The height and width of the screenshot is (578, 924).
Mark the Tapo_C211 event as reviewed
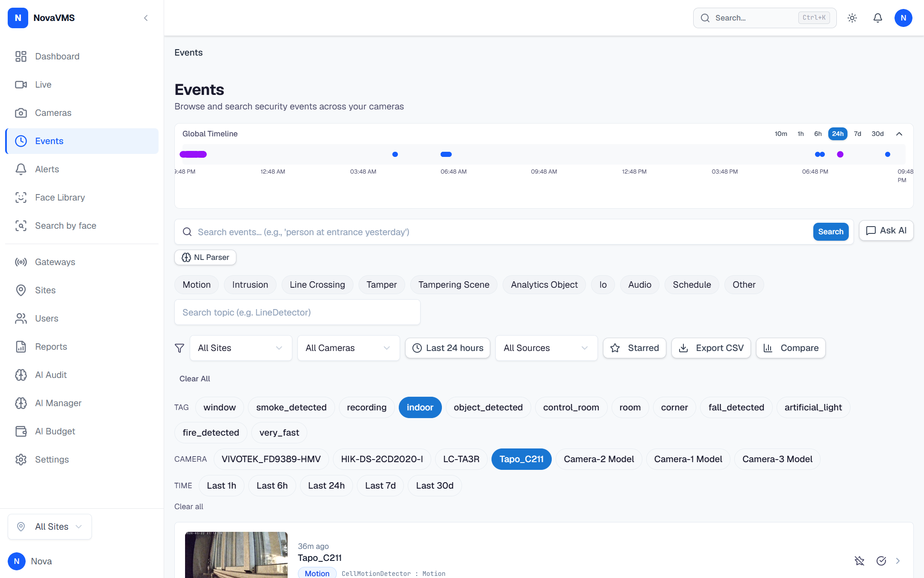click(x=881, y=560)
